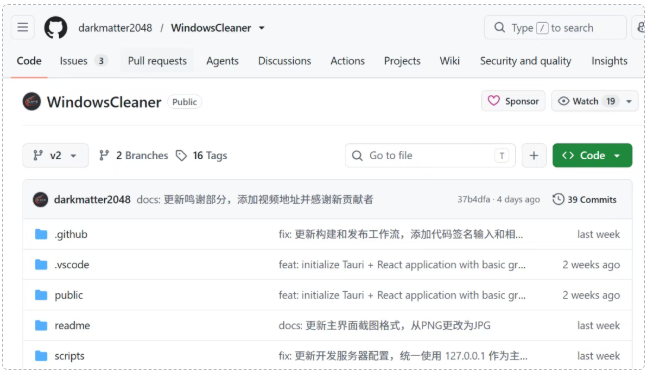The width and height of the screenshot is (650, 374).
Task: Open the .vscode folder
Action: [72, 265]
